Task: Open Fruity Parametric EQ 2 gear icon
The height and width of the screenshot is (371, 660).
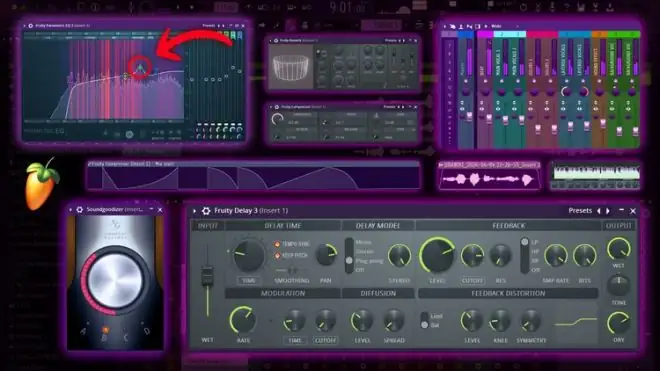Action: [31, 26]
